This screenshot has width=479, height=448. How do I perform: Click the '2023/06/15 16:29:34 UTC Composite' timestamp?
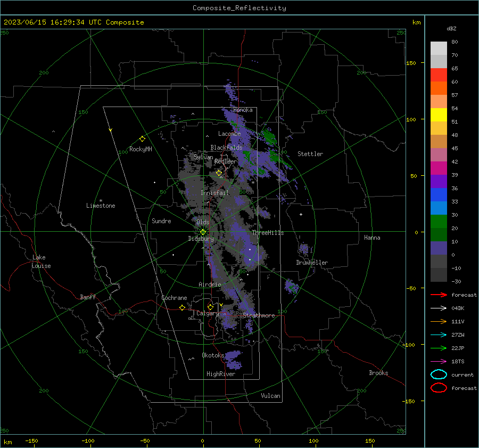(73, 22)
